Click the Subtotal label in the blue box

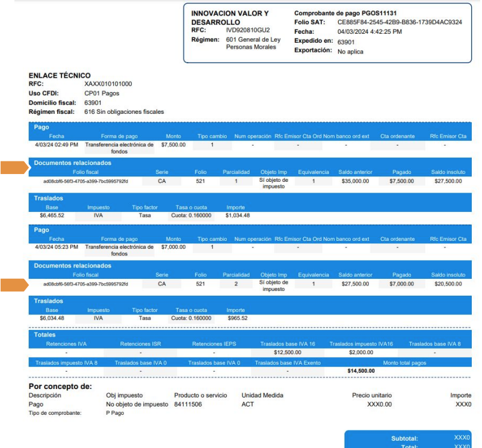404,438
